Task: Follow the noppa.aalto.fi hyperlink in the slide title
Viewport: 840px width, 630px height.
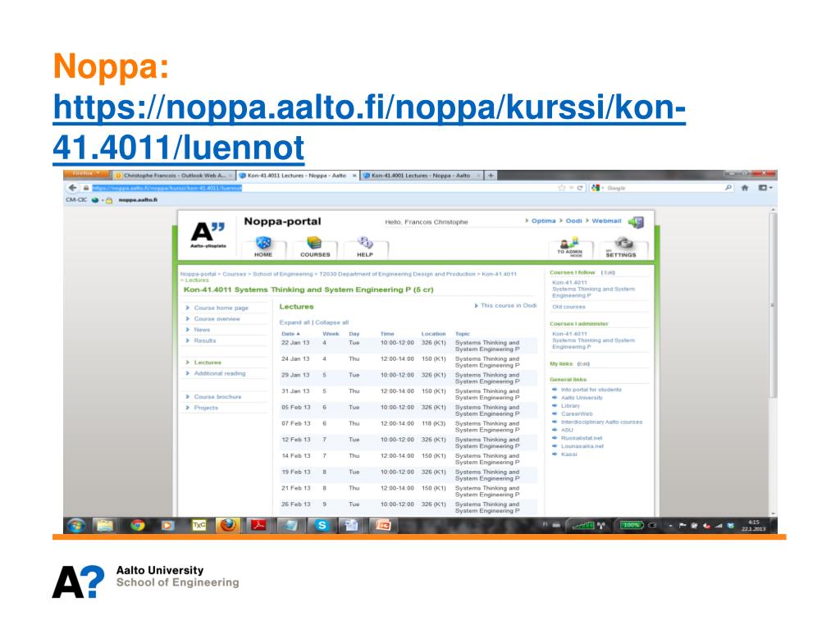Action: (369, 127)
